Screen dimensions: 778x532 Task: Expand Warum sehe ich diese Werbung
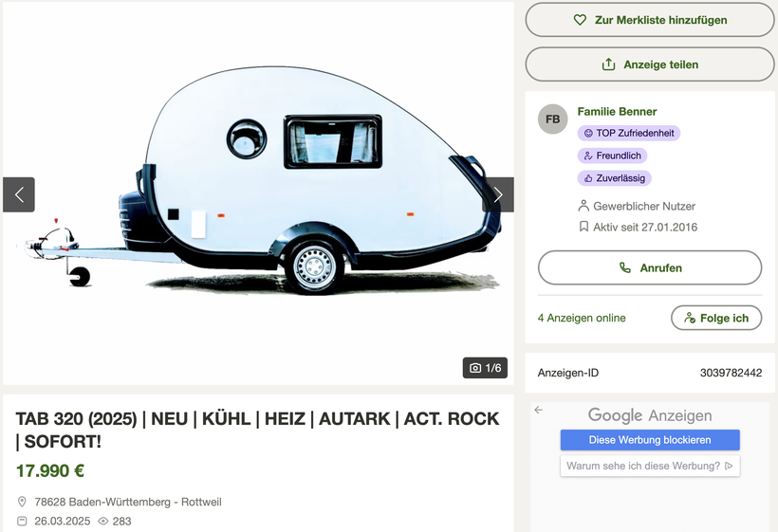650,466
